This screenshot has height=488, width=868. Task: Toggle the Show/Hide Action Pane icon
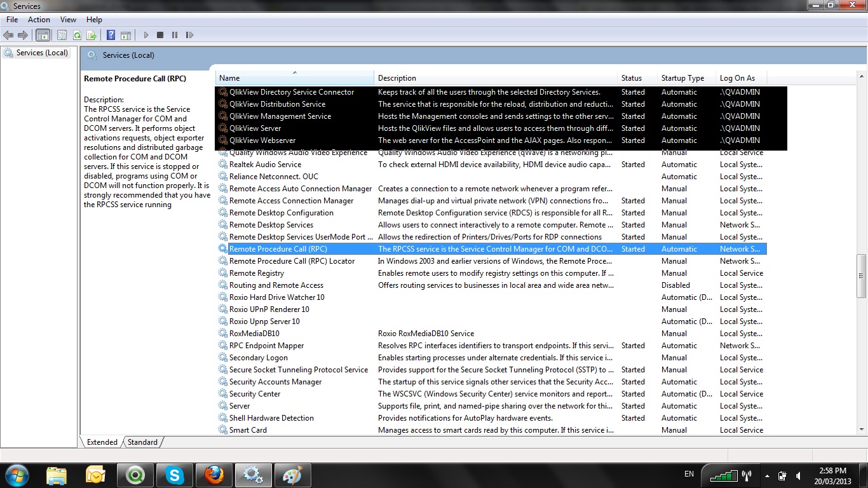point(126,36)
